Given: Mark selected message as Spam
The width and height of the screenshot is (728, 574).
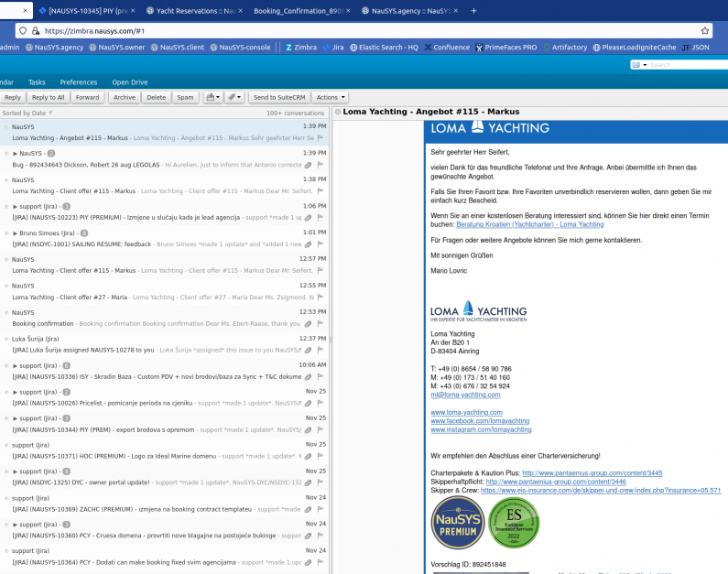Looking at the screenshot, I should pyautogui.click(x=185, y=97).
